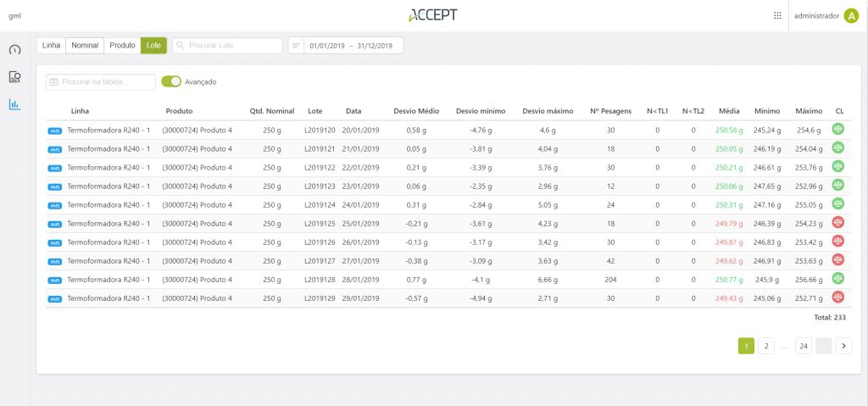The width and height of the screenshot is (868, 406).
Task: Click the green scale icon for lot L2019120
Action: [838, 130]
